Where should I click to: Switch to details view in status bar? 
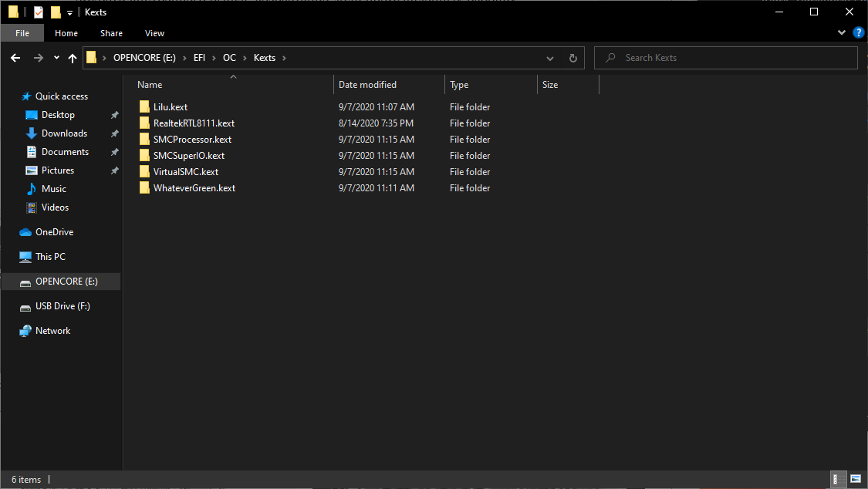(839, 479)
